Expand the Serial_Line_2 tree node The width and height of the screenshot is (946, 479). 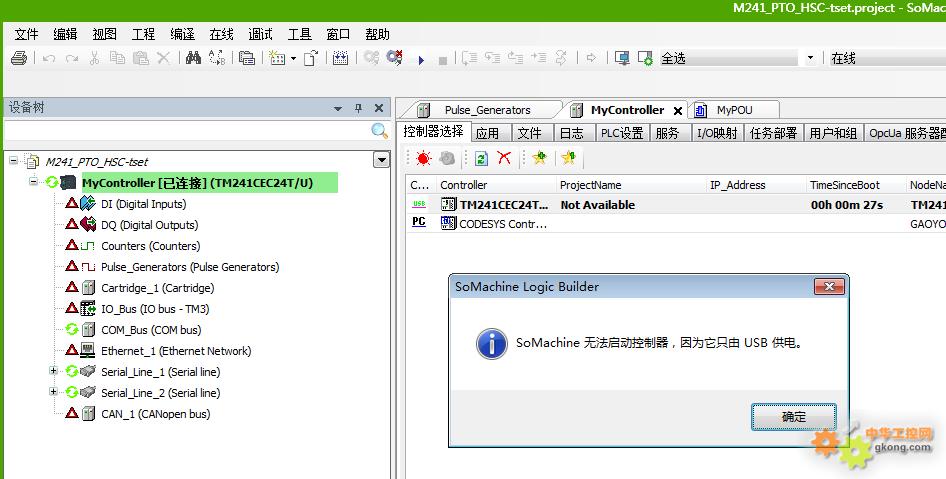[x=54, y=392]
